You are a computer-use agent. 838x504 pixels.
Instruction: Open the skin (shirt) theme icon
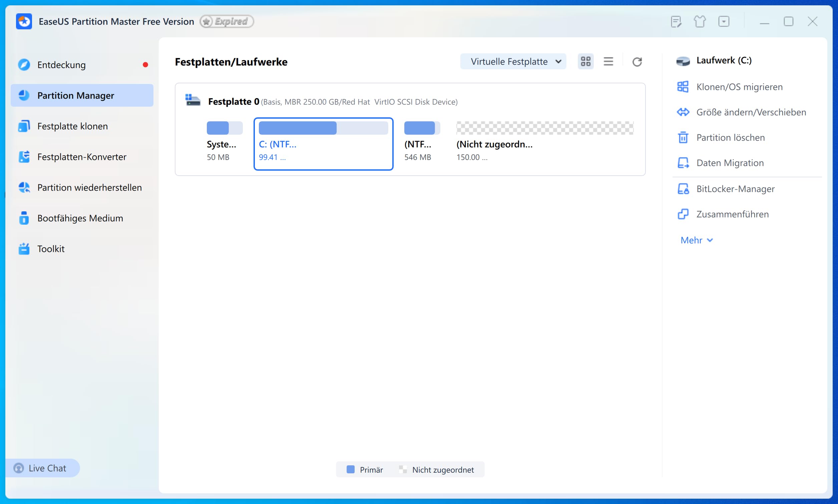[x=700, y=21]
